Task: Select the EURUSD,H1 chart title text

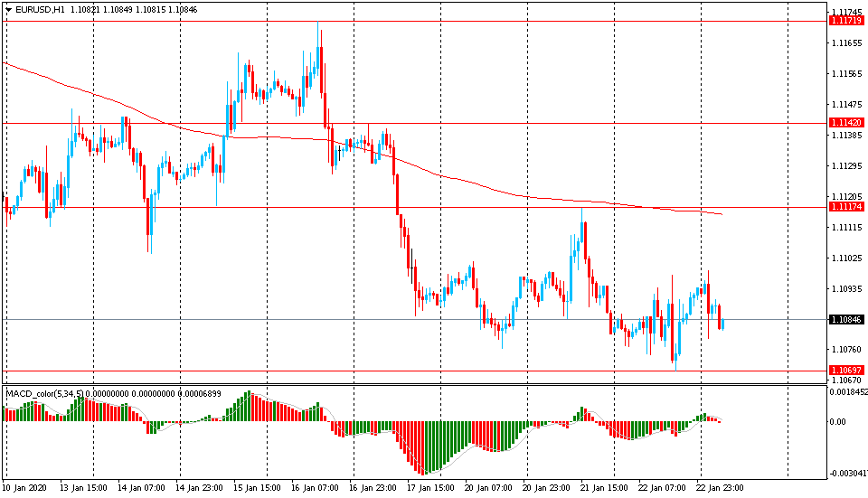Action: click(x=40, y=9)
